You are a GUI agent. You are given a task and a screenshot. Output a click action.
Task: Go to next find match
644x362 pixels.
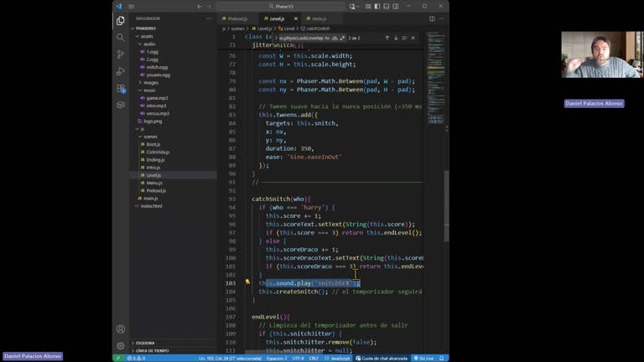[x=396, y=38]
